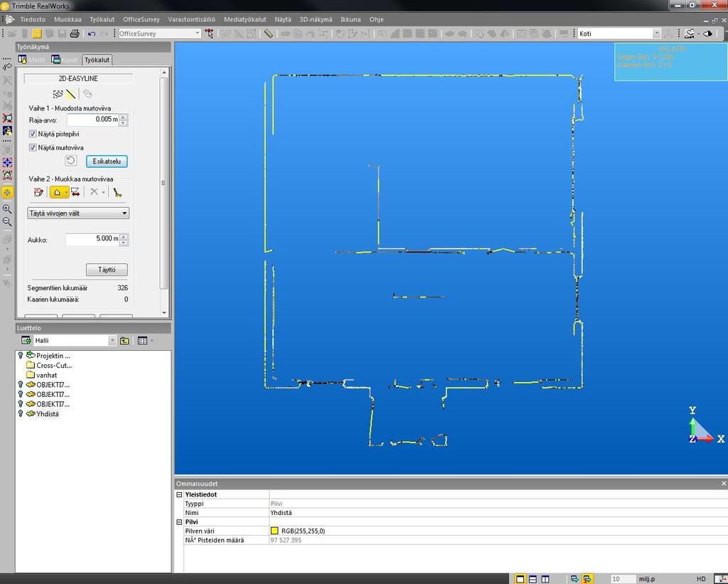Viewport: 728px width, 584px height.
Task: Click the red selection pointer tool icon
Action: (210, 33)
